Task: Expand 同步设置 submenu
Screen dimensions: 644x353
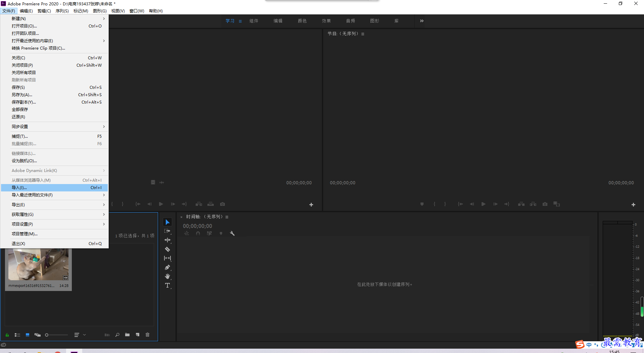Action: click(54, 126)
